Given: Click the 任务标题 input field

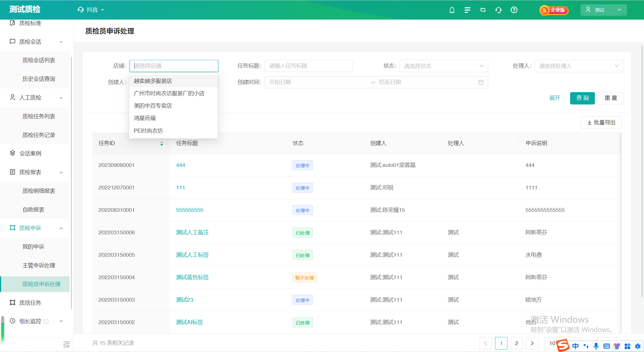Looking at the screenshot, I should point(309,66).
